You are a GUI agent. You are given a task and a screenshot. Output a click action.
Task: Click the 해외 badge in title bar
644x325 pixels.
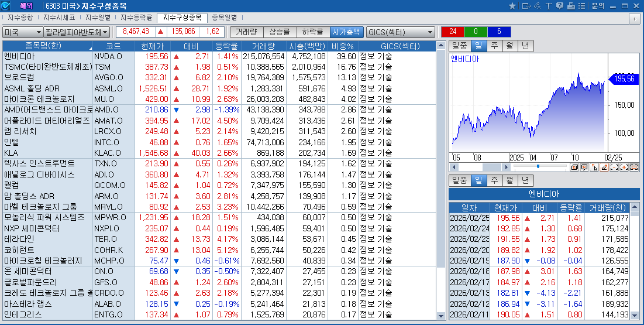tap(26, 6)
